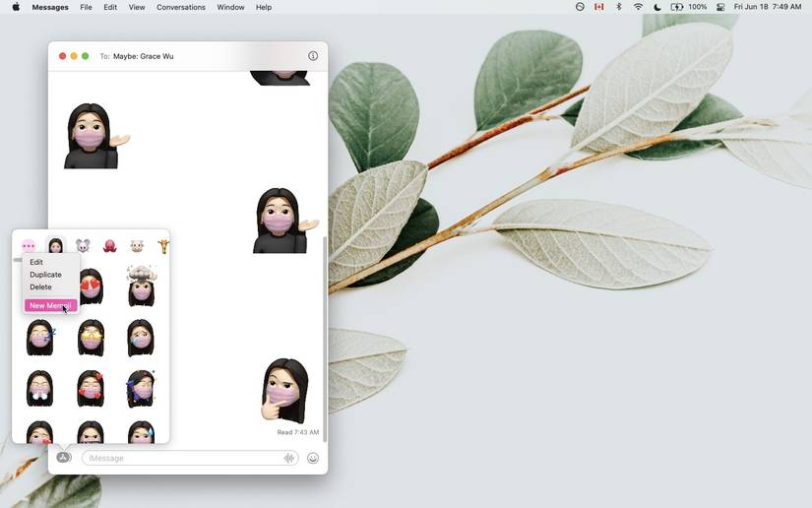Open the File menu
Screen dimensions: 812x508
point(86,7)
